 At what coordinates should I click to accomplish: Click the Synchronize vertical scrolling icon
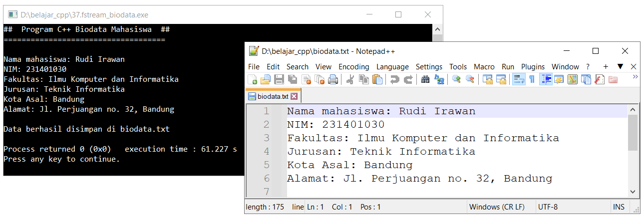click(487, 79)
